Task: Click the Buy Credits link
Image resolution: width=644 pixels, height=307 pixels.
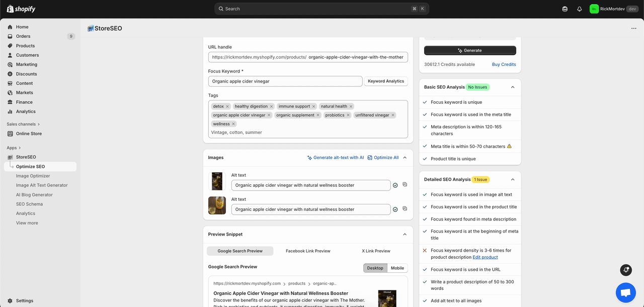Action: tap(504, 64)
